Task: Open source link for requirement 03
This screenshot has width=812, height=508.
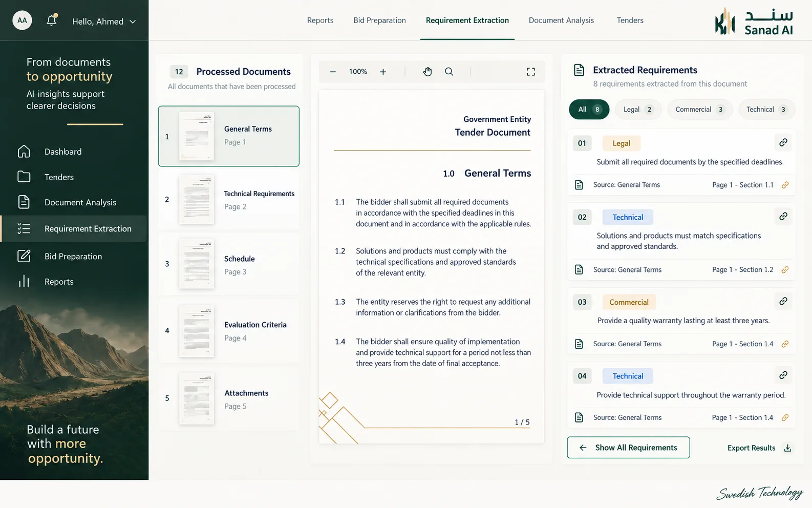Action: [x=785, y=344]
